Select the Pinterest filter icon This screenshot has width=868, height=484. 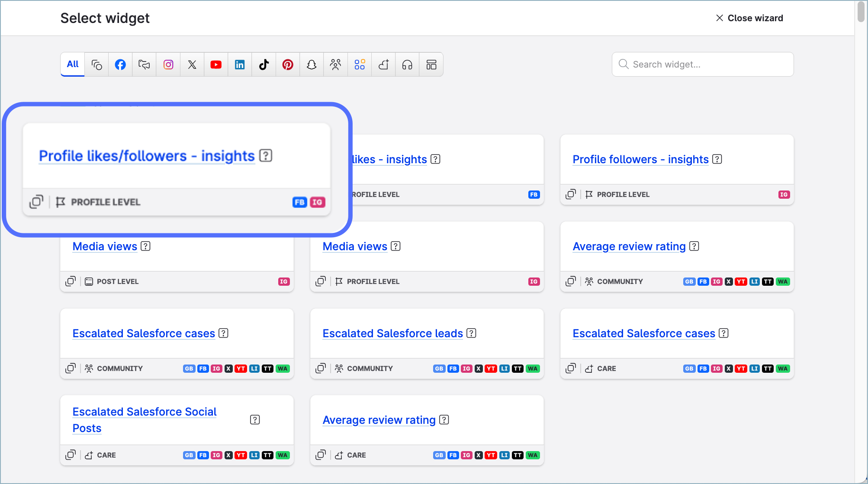288,65
